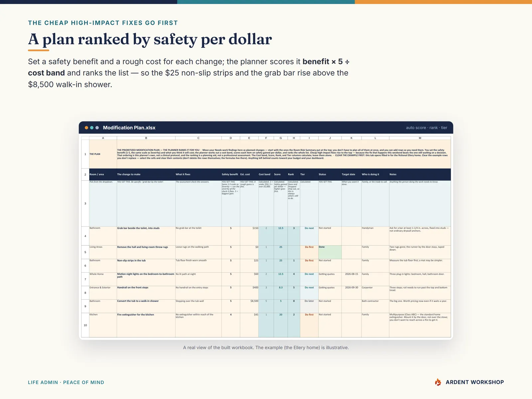Select 'Motion night lights' change cell
532x399 pixels.
tap(146, 279)
